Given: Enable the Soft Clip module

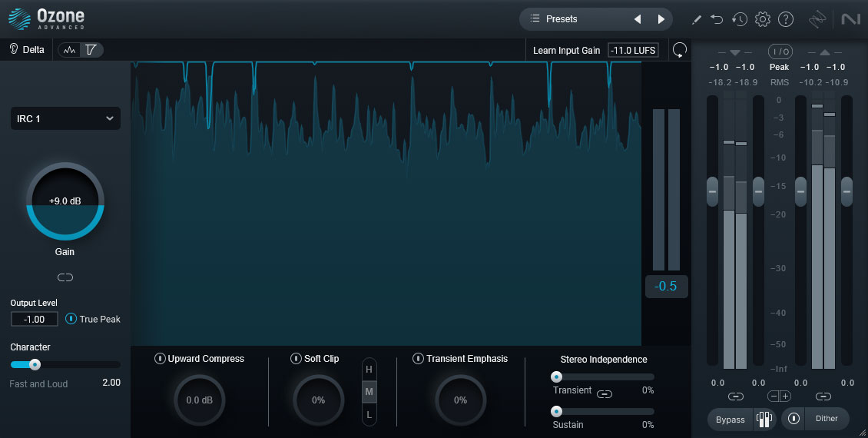Looking at the screenshot, I should click(296, 359).
